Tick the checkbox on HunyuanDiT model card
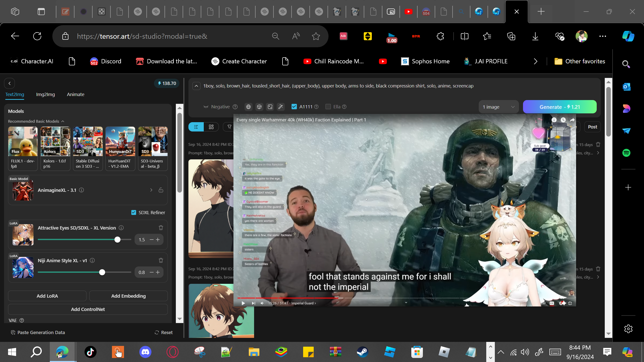 (130, 131)
